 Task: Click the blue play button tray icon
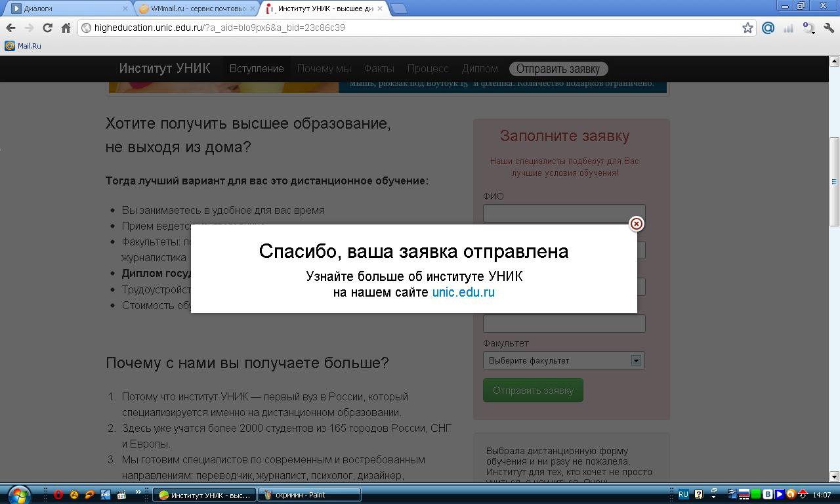tap(780, 494)
